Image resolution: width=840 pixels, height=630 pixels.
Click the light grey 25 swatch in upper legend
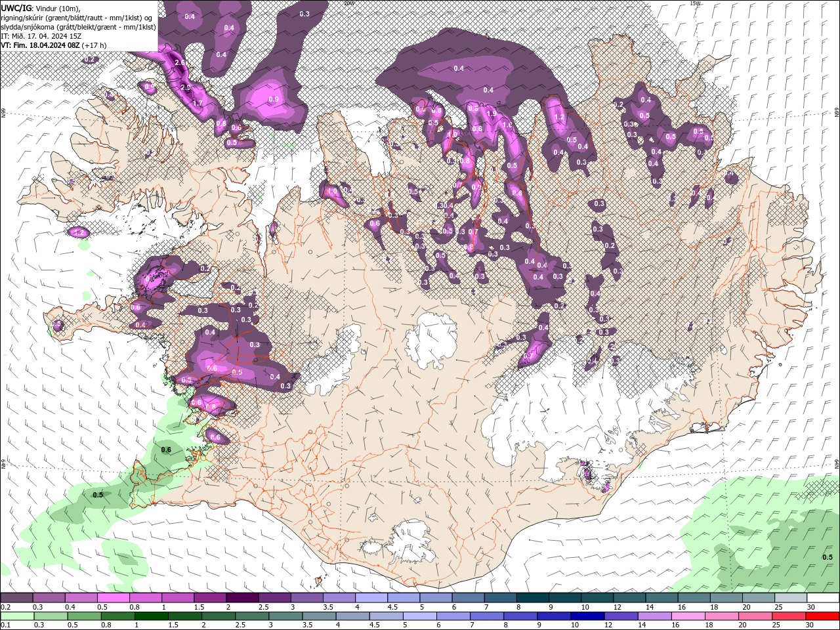(x=791, y=598)
